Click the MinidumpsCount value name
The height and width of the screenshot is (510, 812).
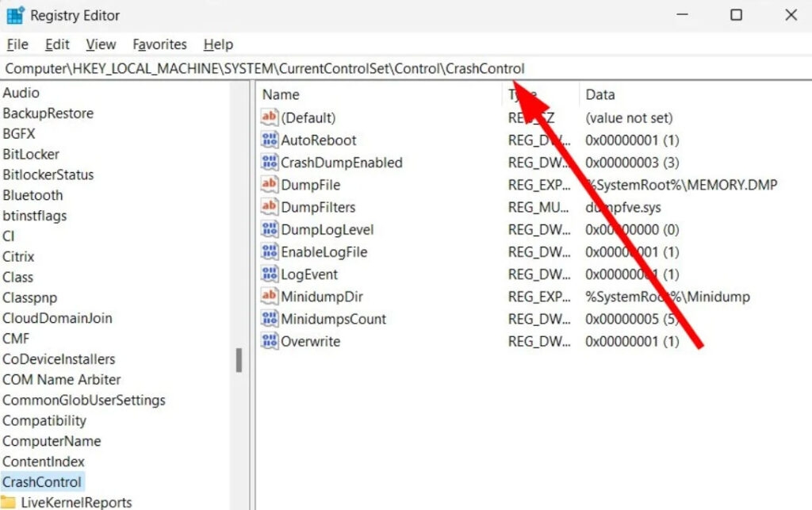point(334,319)
